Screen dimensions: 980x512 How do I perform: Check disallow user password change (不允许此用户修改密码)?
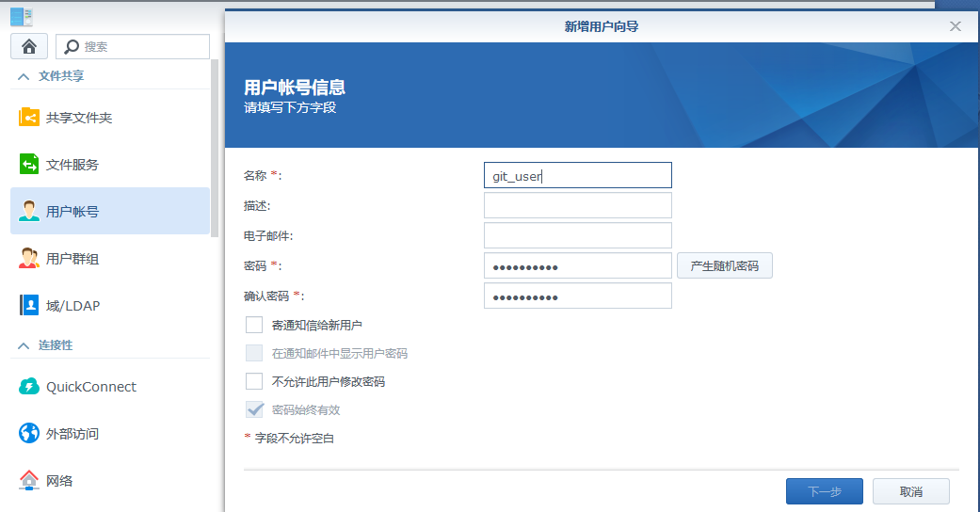pyautogui.click(x=254, y=381)
